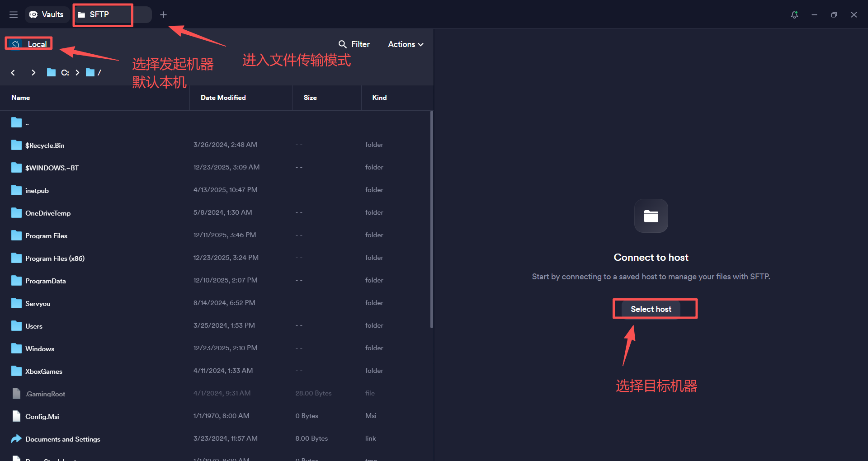Add a new tab with plus icon

[x=163, y=15]
